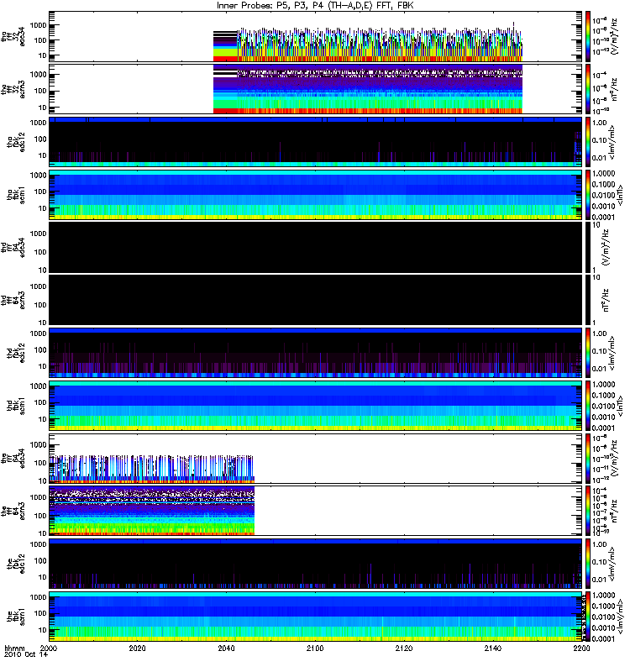The height and width of the screenshot is (672, 630).
Task: Click the color bar of tha scm3 spectrogram
Action: click(x=588, y=89)
